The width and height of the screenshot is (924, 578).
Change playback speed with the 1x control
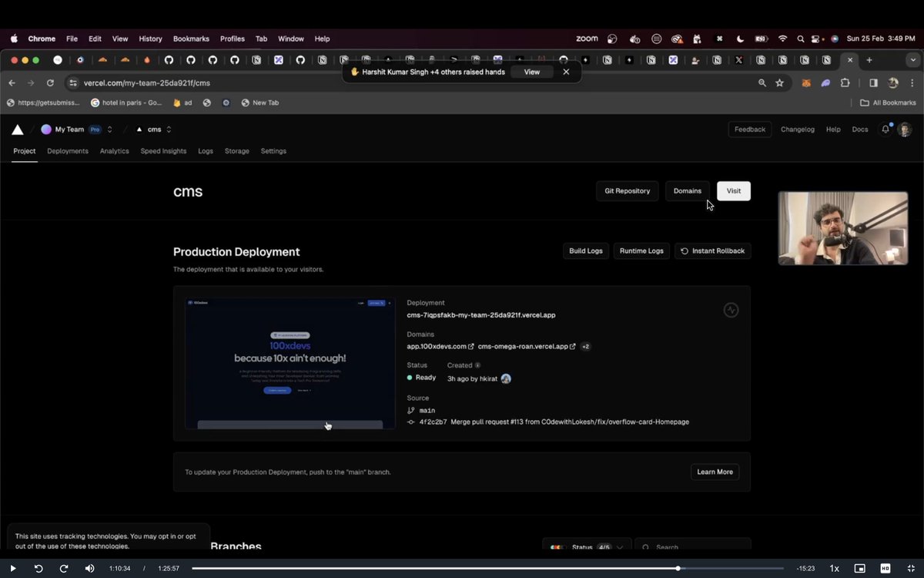pos(834,568)
